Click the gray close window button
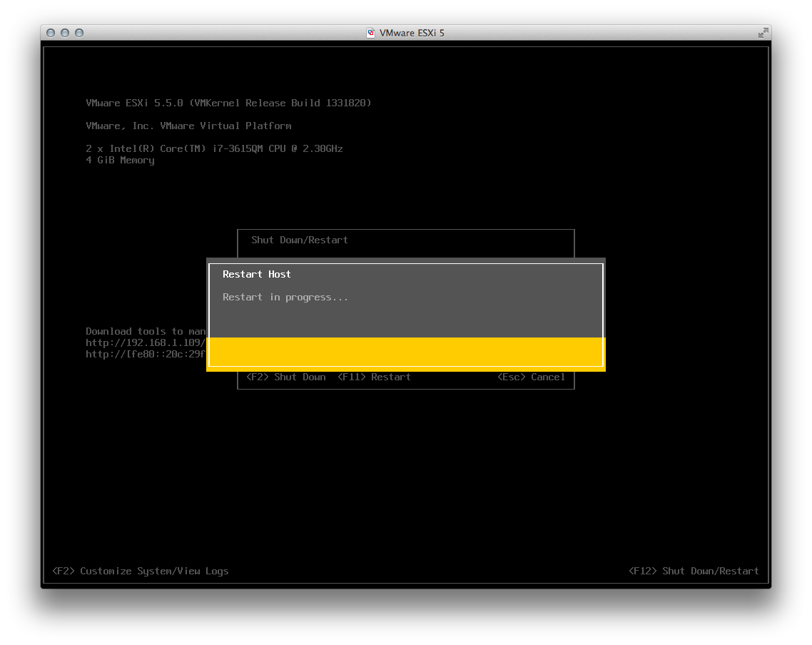812x645 pixels. (51, 33)
